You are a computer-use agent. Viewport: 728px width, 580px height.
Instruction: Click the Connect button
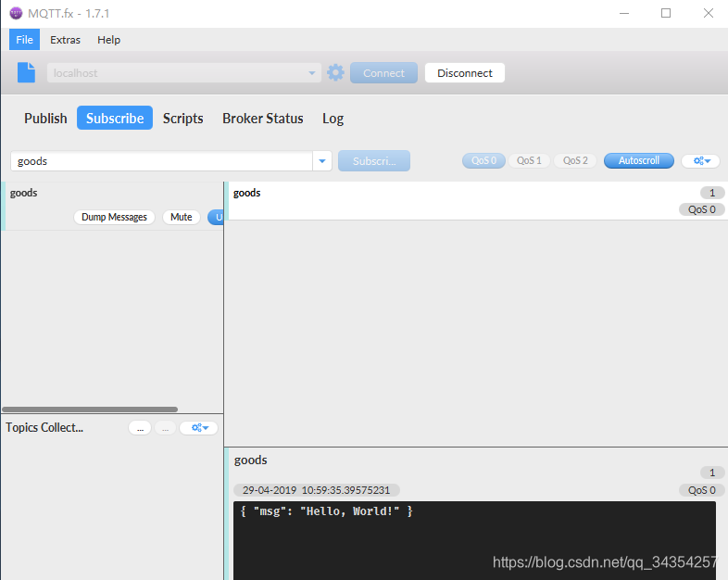pyautogui.click(x=384, y=73)
